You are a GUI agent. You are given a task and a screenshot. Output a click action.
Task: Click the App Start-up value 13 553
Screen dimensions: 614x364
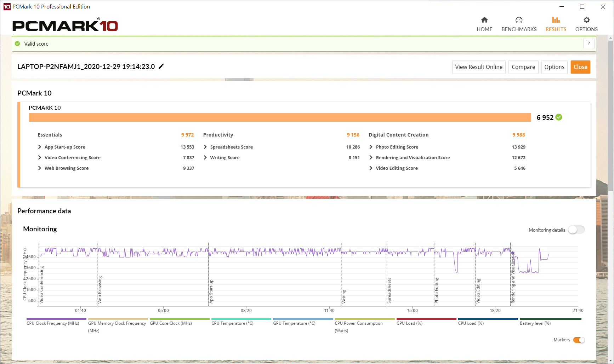click(187, 147)
